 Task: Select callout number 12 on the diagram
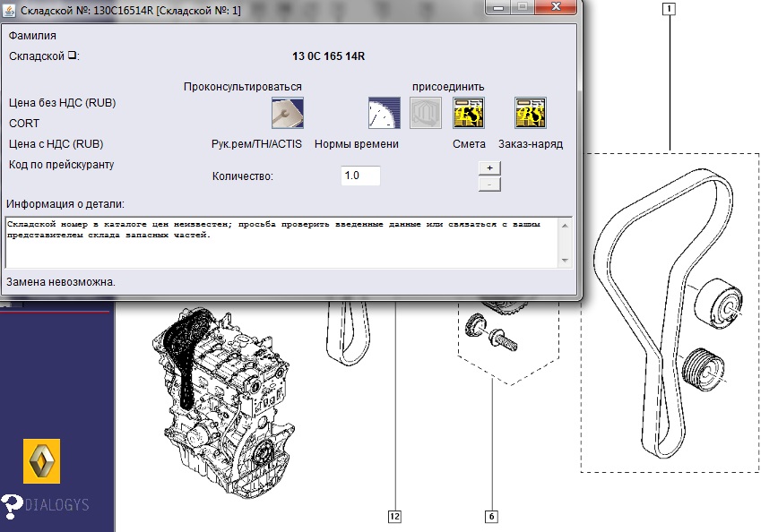tap(394, 516)
